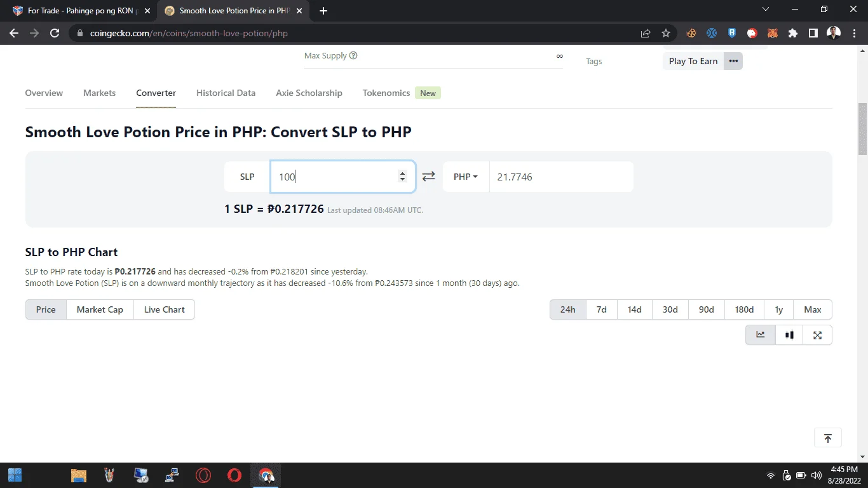This screenshot has height=488, width=868.
Task: Switch to the For Trade browser tab
Action: (78, 11)
